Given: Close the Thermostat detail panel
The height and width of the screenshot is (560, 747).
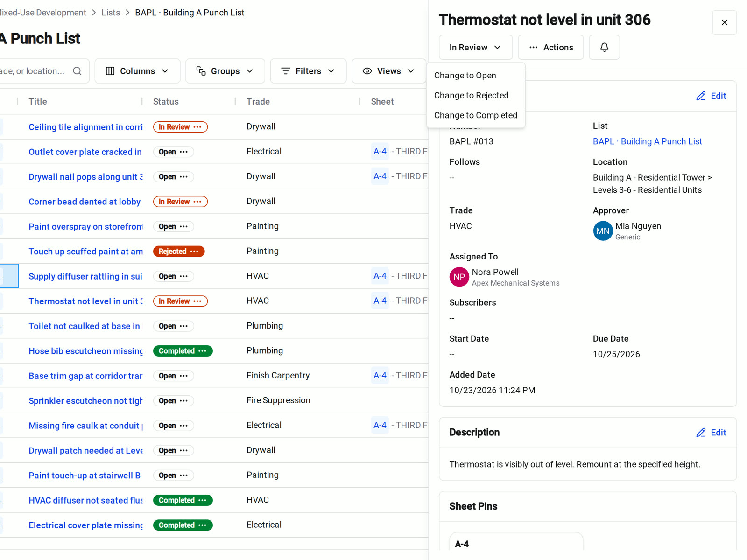Looking at the screenshot, I should 724,22.
